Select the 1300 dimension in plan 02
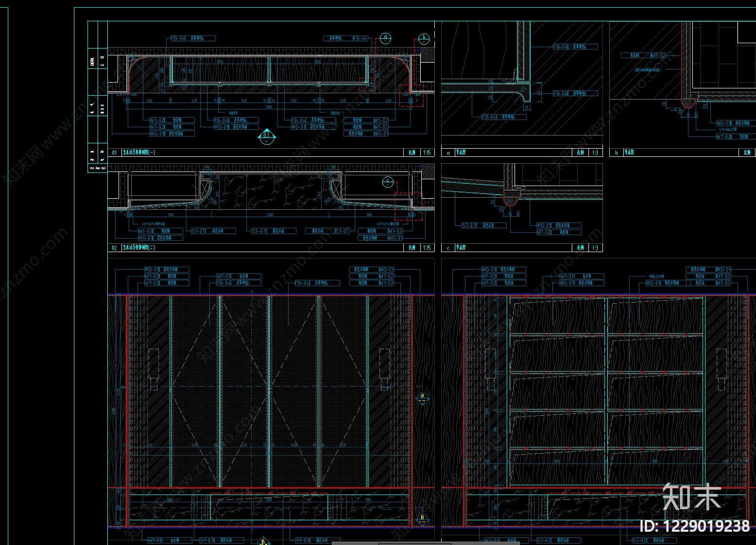Image resolution: width=756 pixels, height=545 pixels. click(x=270, y=215)
